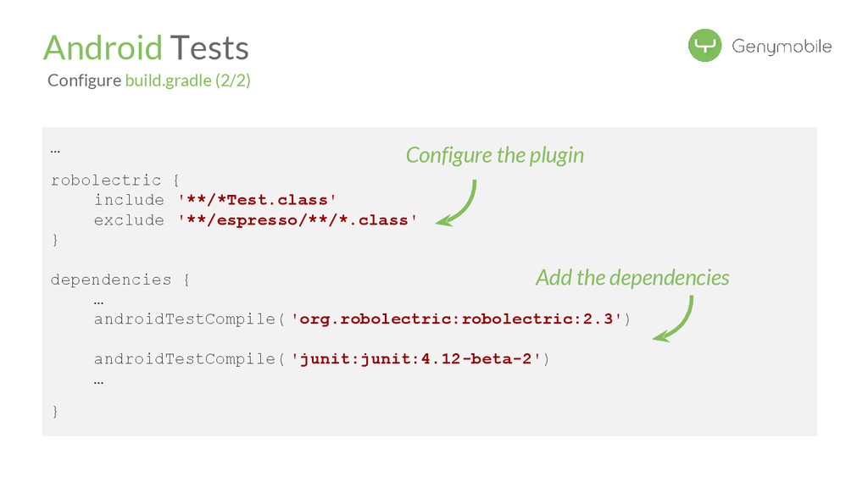Viewport: 868px width, 488px height.
Task: Click the 'include' keyword in the code
Action: click(x=129, y=200)
